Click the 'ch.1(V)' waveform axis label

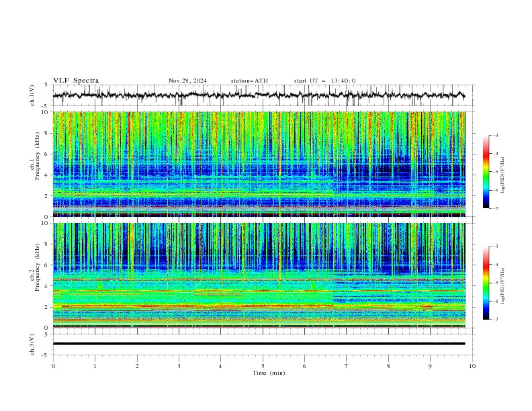(x=32, y=95)
